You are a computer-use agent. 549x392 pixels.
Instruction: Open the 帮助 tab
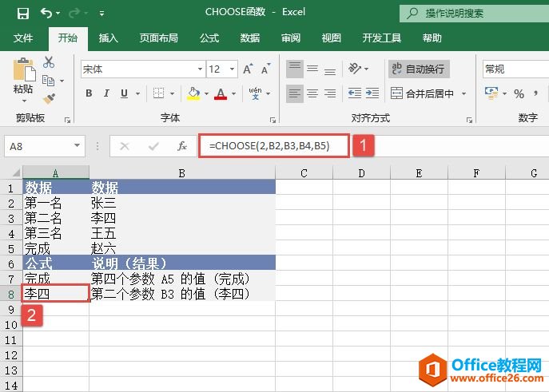pos(432,38)
